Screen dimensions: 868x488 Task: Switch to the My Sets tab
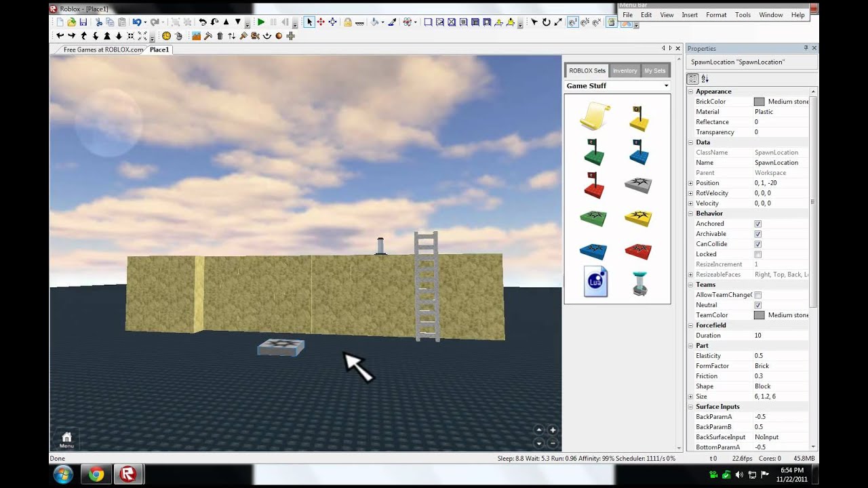655,70
